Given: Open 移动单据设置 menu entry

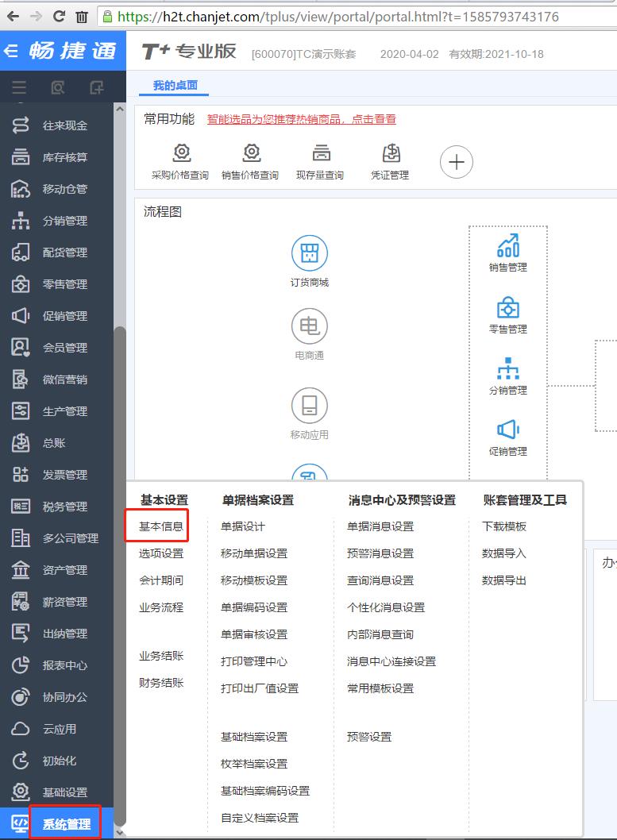Looking at the screenshot, I should point(254,553).
